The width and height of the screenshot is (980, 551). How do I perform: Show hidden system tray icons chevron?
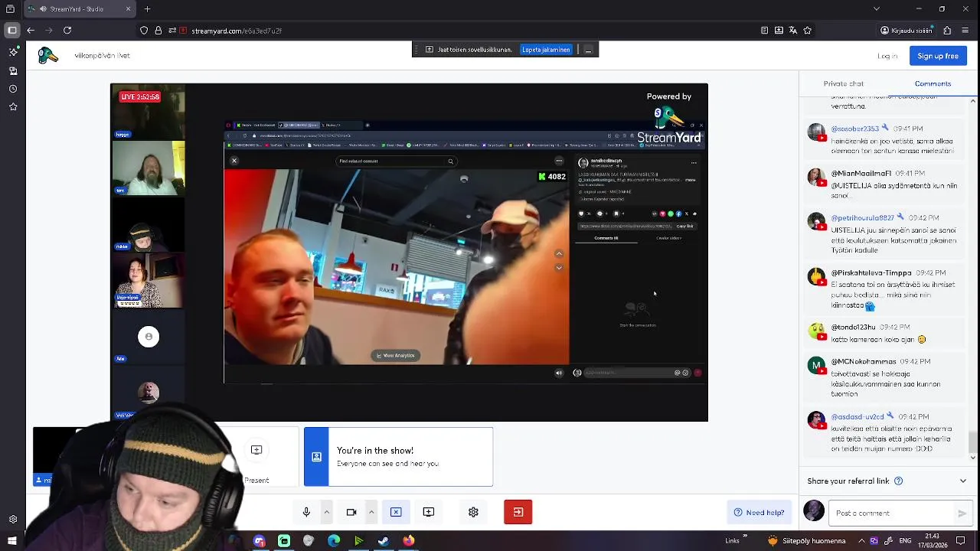pos(861,541)
